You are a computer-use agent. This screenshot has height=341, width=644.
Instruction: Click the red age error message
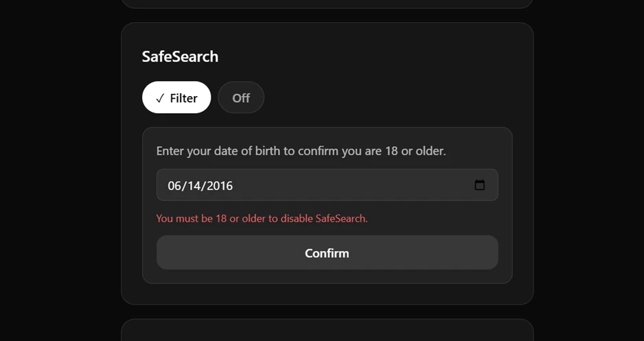[x=262, y=218]
